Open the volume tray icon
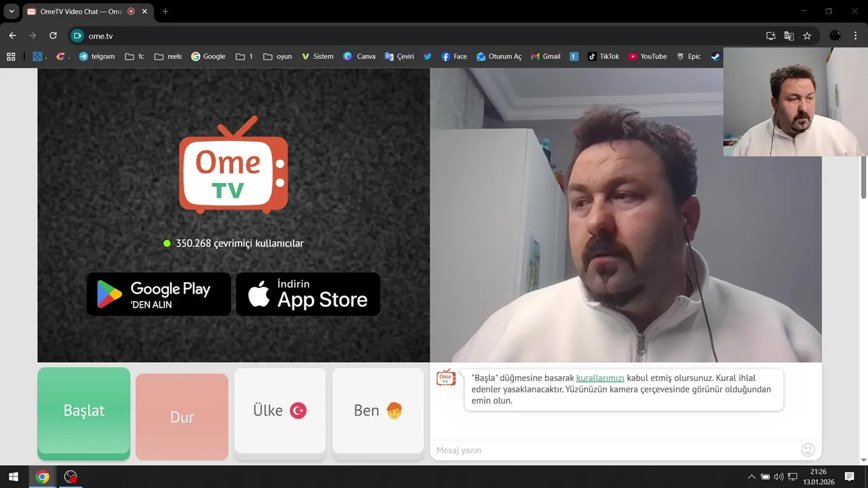868x488 pixels. 778,477
